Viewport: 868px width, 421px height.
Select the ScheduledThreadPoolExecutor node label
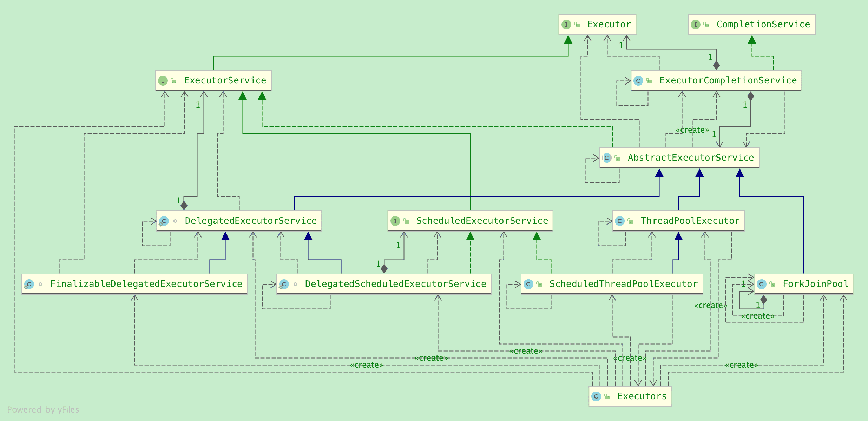pos(623,284)
